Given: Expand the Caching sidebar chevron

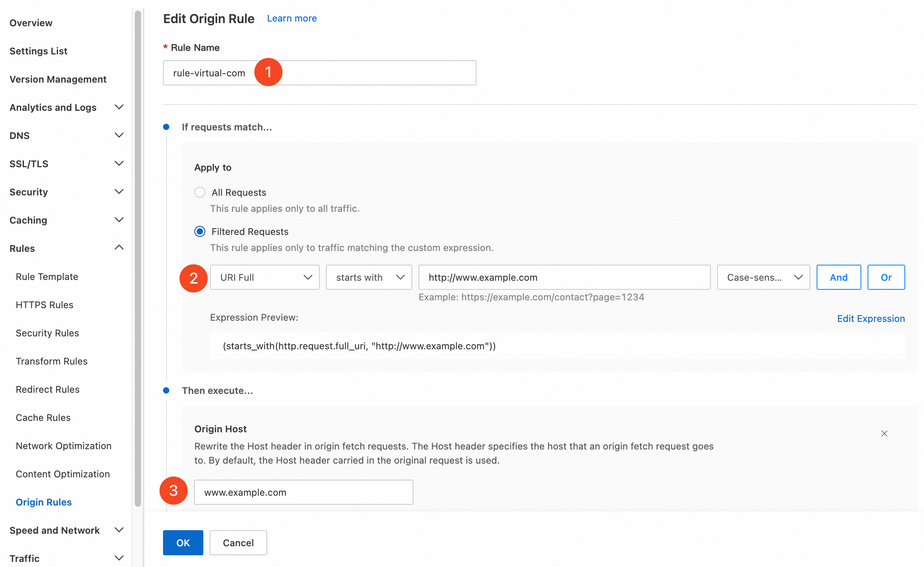Looking at the screenshot, I should point(119,220).
